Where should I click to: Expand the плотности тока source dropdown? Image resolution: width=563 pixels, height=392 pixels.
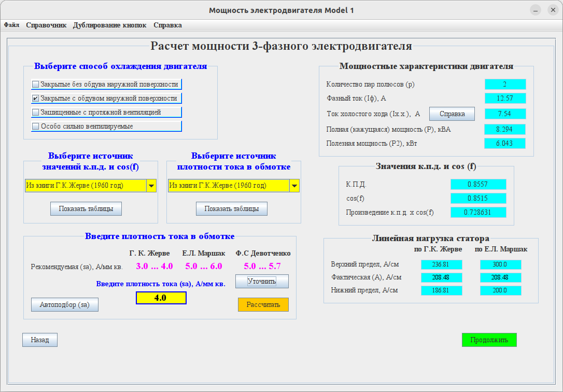tap(294, 186)
